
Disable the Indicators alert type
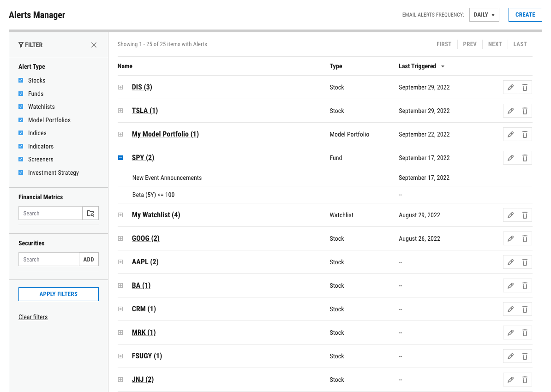click(21, 147)
